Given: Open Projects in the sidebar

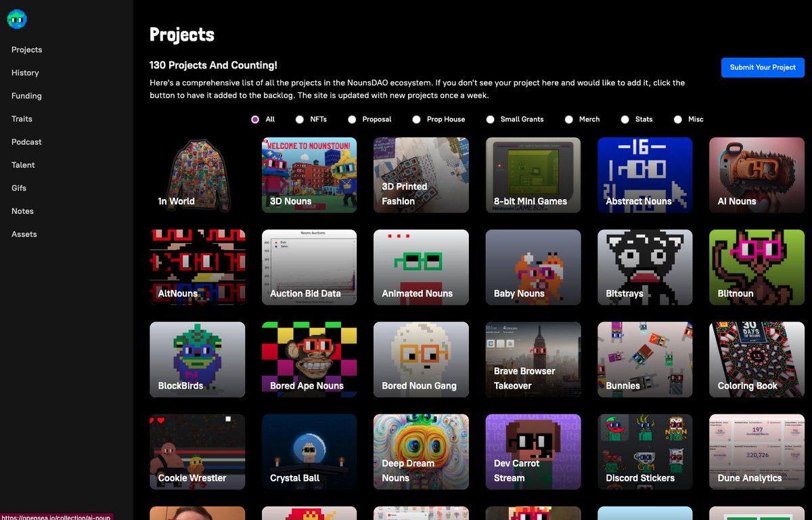Looking at the screenshot, I should point(26,50).
